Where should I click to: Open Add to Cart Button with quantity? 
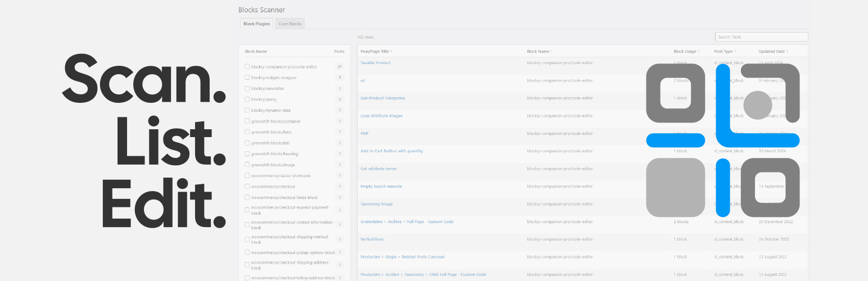coord(392,151)
